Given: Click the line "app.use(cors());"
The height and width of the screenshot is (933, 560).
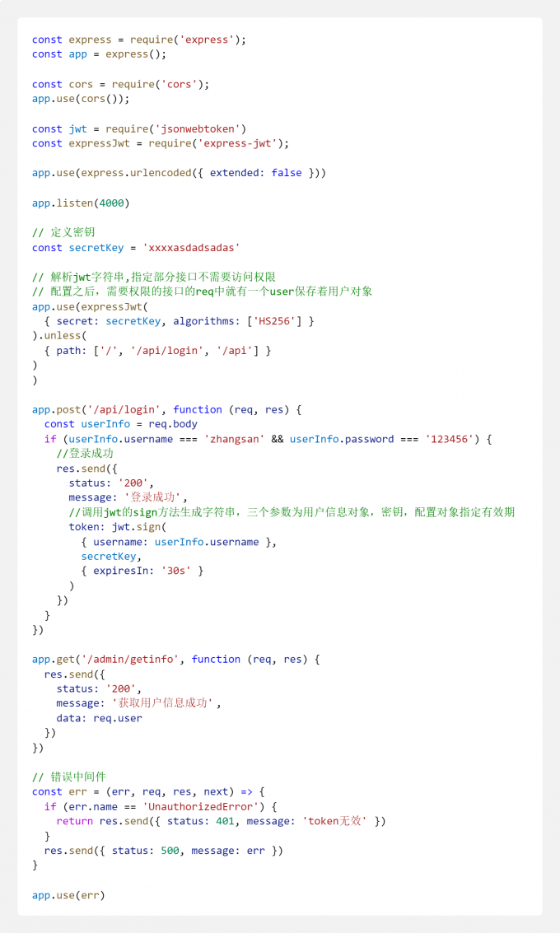Looking at the screenshot, I should point(81,99).
